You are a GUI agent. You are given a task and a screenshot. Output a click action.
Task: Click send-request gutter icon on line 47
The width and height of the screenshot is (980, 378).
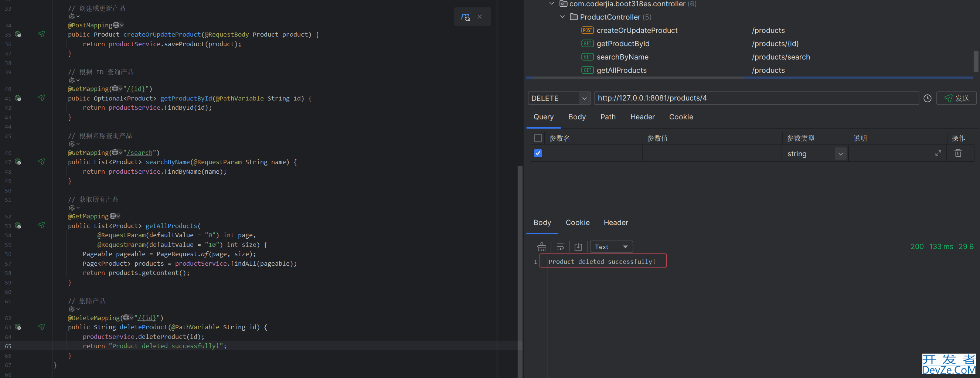click(x=41, y=162)
